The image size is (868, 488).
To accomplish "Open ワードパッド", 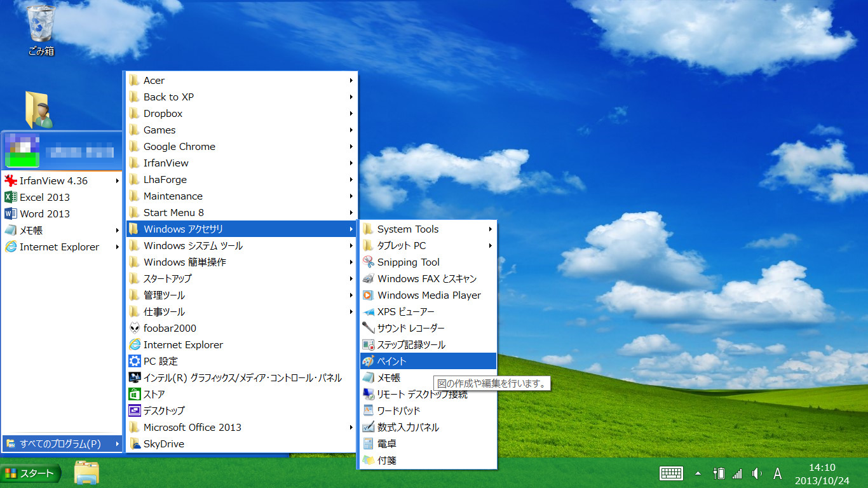I will (x=428, y=410).
